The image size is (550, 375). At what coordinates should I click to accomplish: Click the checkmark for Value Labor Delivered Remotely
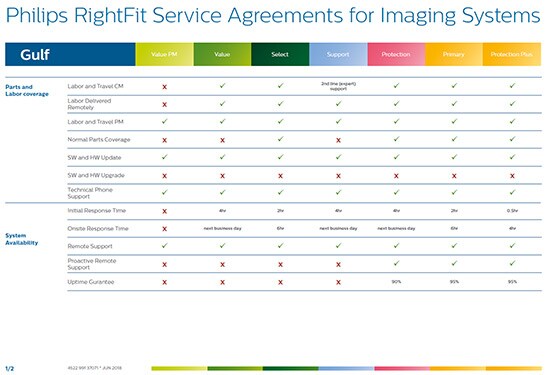(x=222, y=103)
